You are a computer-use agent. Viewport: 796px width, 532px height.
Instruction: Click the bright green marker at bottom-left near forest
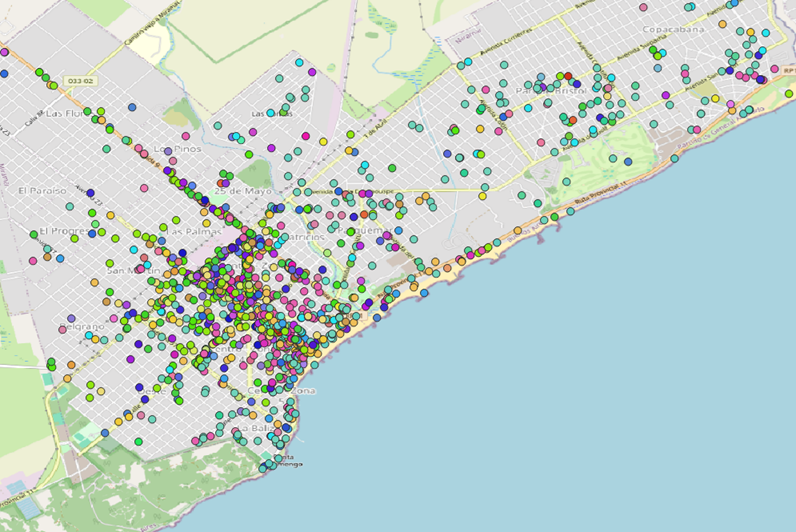[x=138, y=442]
